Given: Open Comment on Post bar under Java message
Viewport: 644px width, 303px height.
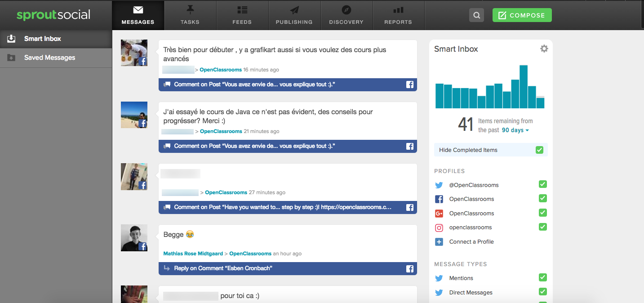Looking at the screenshot, I should [x=288, y=146].
